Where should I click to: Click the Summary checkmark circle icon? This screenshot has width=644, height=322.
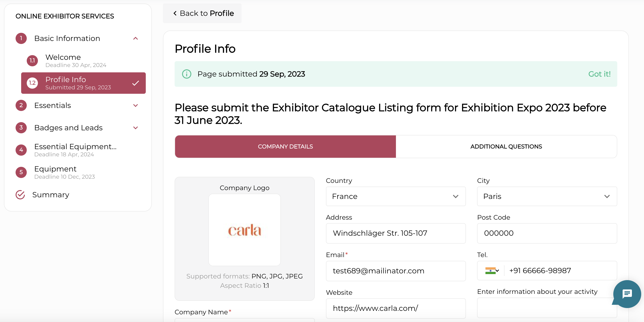[x=20, y=195]
